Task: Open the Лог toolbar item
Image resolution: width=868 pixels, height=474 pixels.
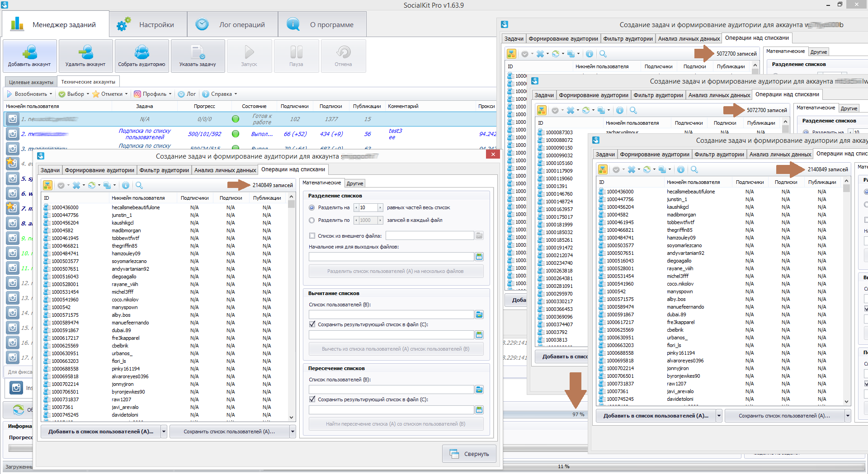Action: pyautogui.click(x=187, y=94)
